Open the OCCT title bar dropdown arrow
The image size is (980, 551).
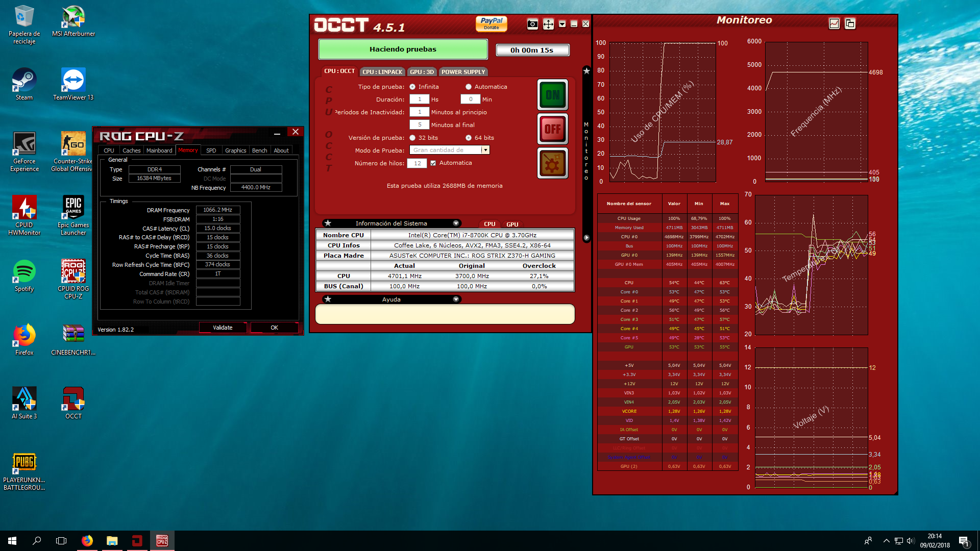tap(562, 24)
